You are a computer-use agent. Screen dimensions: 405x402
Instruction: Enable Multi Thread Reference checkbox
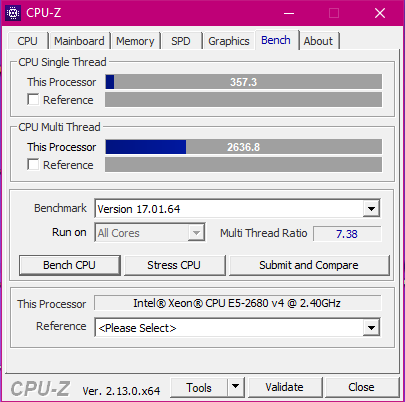click(33, 164)
